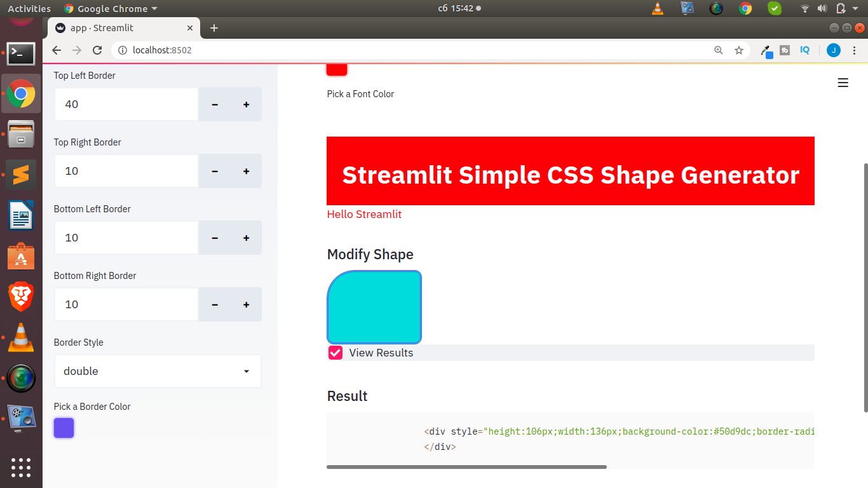
Task: Open Google Chrome in the dock
Action: click(x=21, y=94)
